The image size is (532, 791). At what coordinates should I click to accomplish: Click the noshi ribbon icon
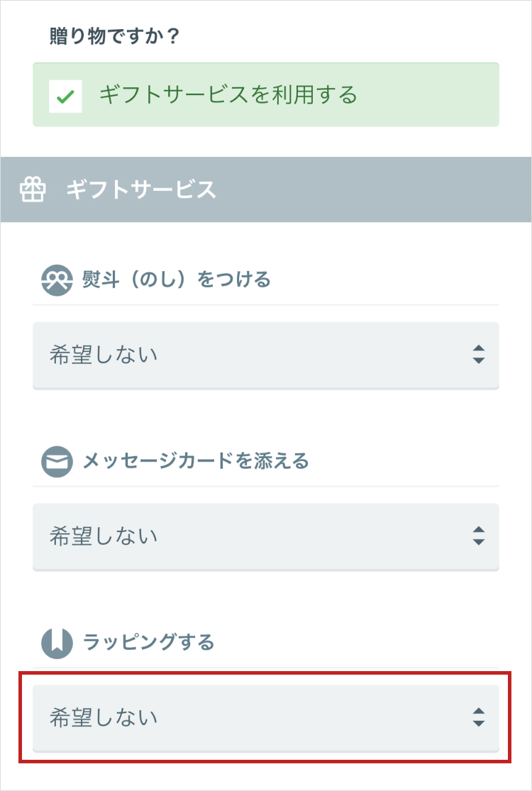coord(57,280)
